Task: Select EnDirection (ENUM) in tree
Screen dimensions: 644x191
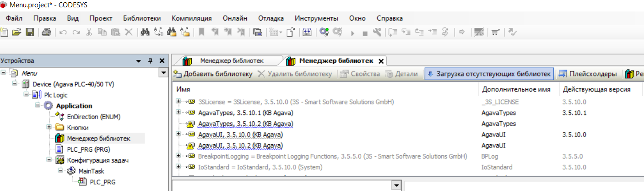Action: click(93, 117)
